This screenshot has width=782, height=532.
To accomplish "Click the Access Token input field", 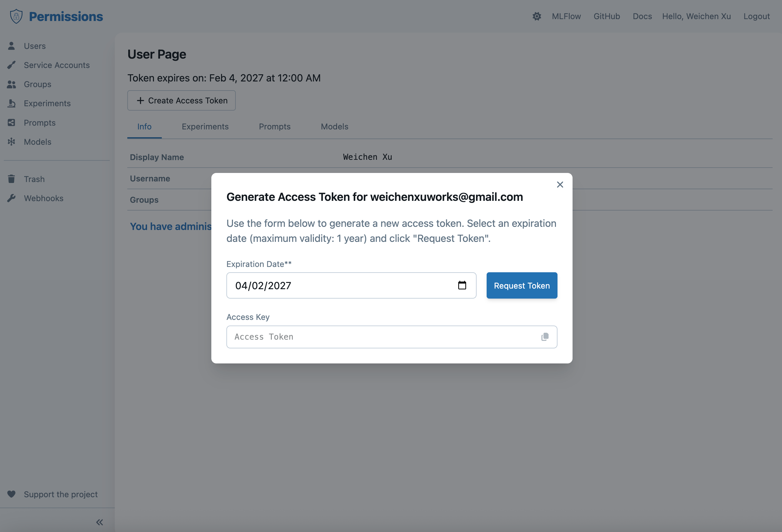I will point(370,336).
